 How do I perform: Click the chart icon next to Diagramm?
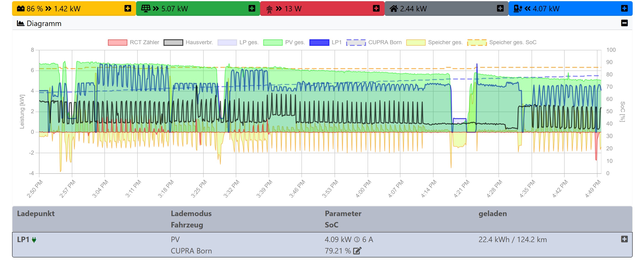coord(21,23)
